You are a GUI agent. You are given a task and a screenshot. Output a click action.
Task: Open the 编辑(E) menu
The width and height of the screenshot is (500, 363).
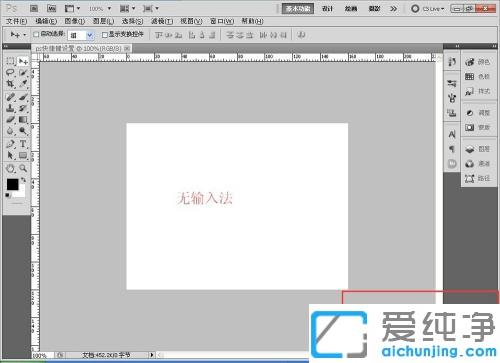click(x=46, y=21)
